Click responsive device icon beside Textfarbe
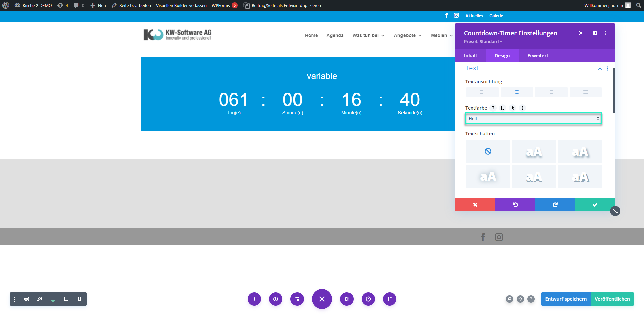644x314 pixels. (503, 108)
